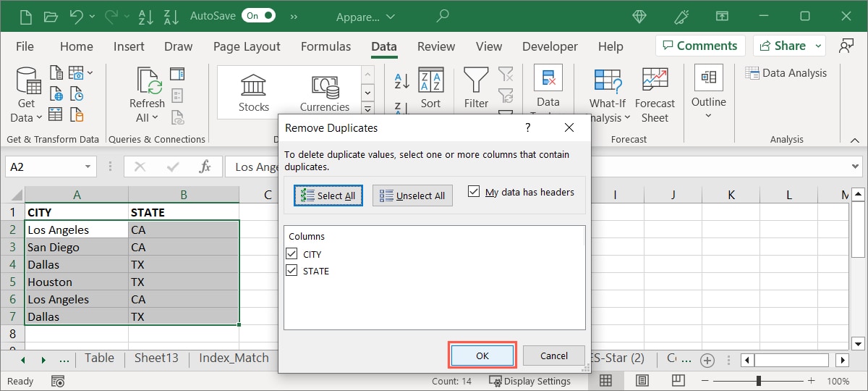Click the Ribbon Display Options icon
Screen dimensions: 868x391
tap(722, 16)
